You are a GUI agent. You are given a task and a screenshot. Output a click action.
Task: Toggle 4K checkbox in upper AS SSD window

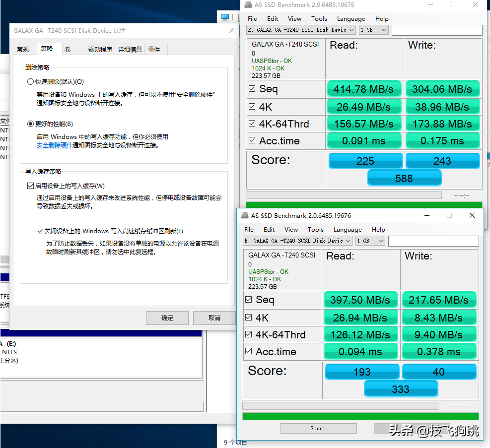click(x=252, y=107)
